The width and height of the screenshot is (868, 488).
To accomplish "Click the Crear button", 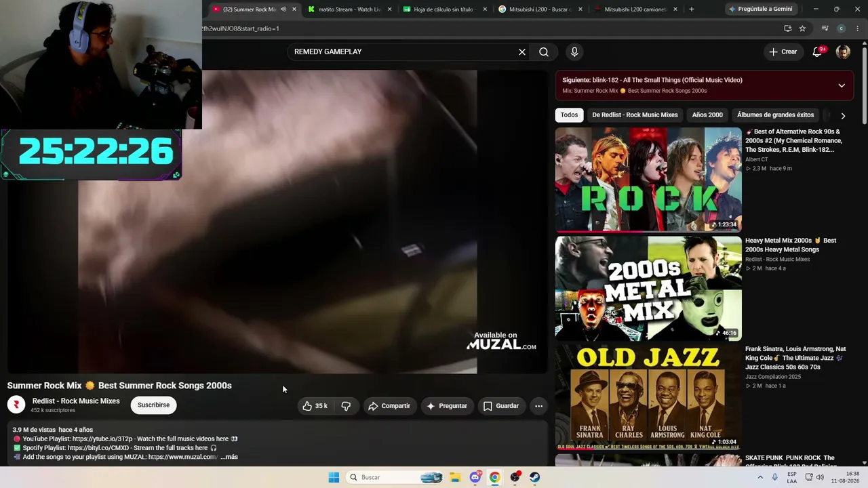I will (x=783, y=52).
